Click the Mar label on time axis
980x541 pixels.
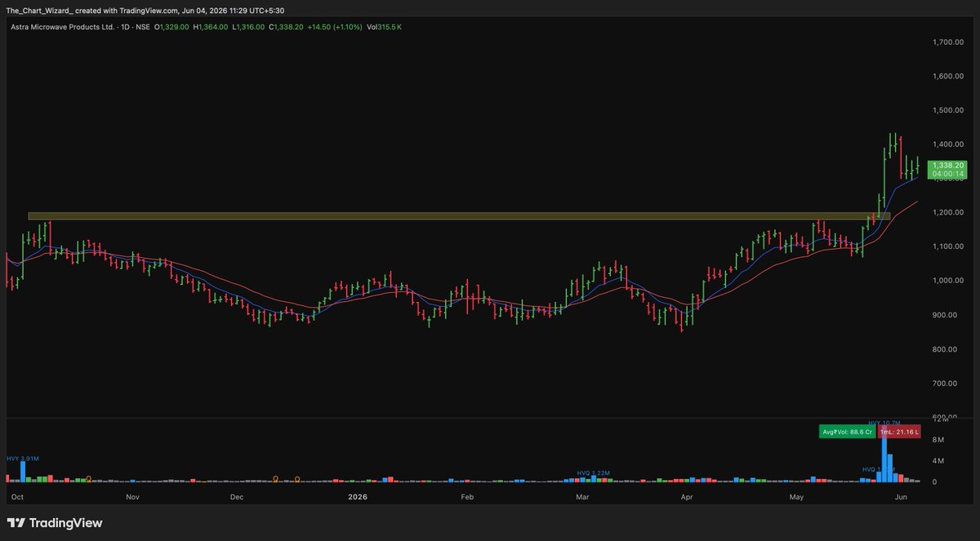point(582,496)
